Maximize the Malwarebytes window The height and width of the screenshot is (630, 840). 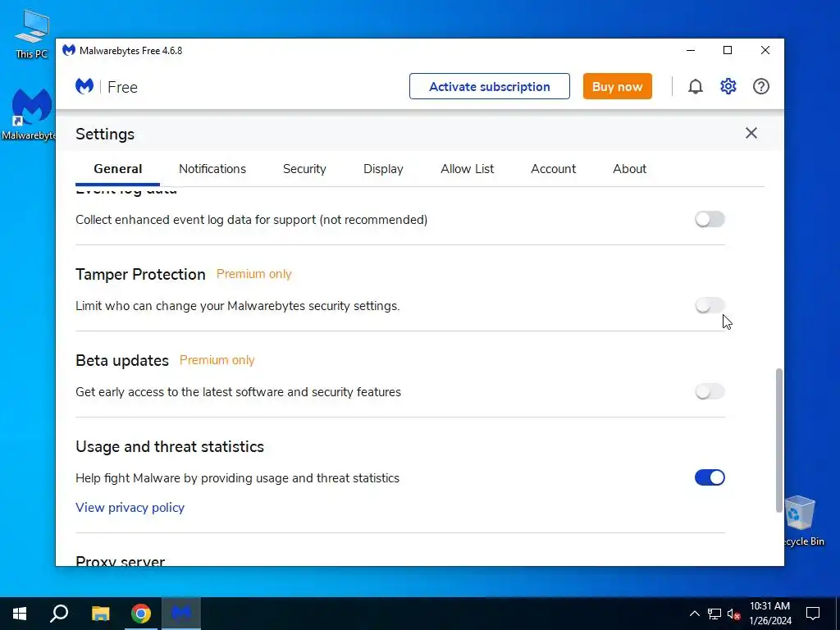[728, 50]
